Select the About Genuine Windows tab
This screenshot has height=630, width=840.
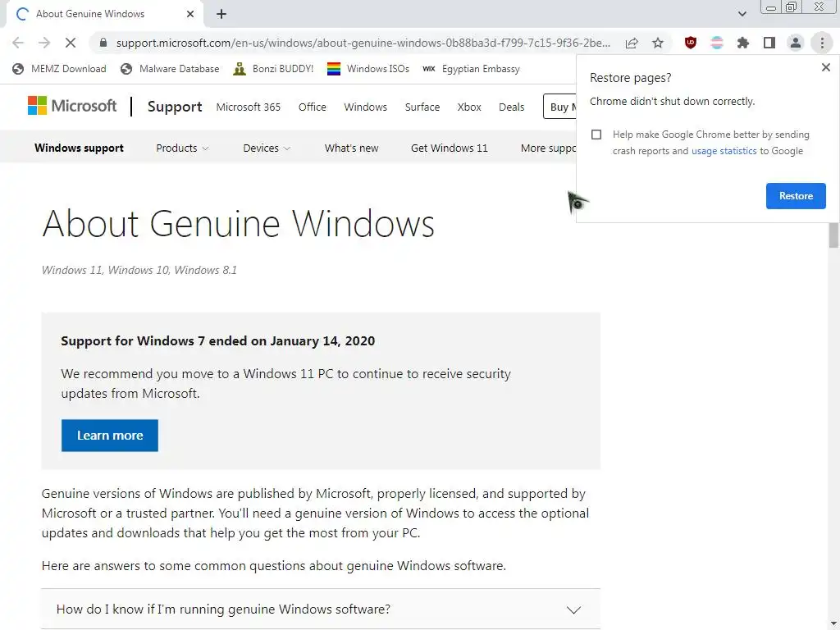pos(106,14)
